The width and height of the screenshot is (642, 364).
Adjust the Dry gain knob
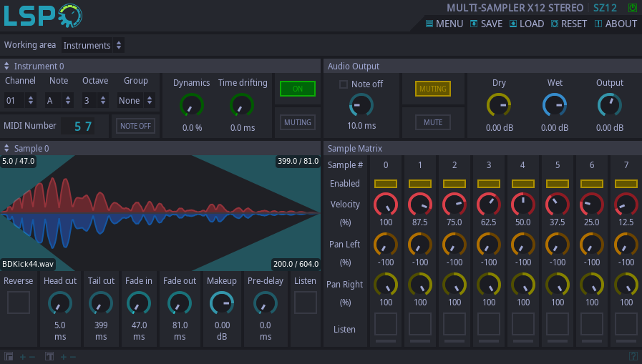pyautogui.click(x=499, y=105)
